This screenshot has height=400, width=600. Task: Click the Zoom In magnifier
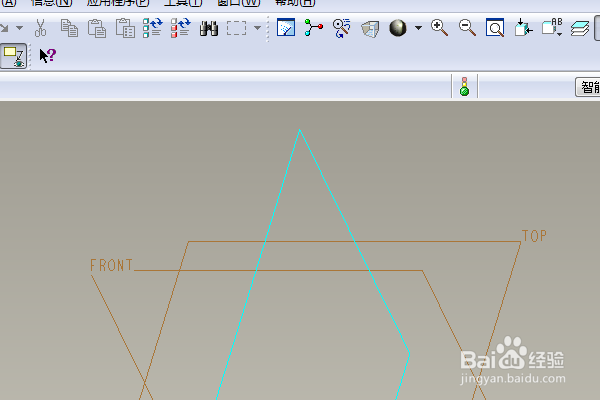(439, 28)
